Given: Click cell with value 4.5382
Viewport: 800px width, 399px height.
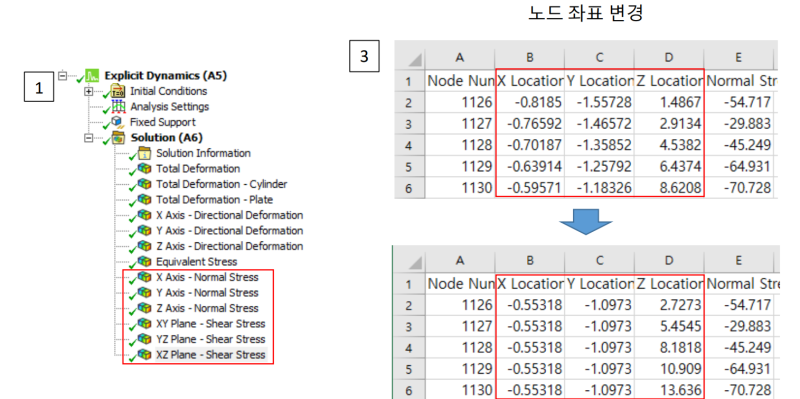Looking at the screenshot, I should [669, 145].
